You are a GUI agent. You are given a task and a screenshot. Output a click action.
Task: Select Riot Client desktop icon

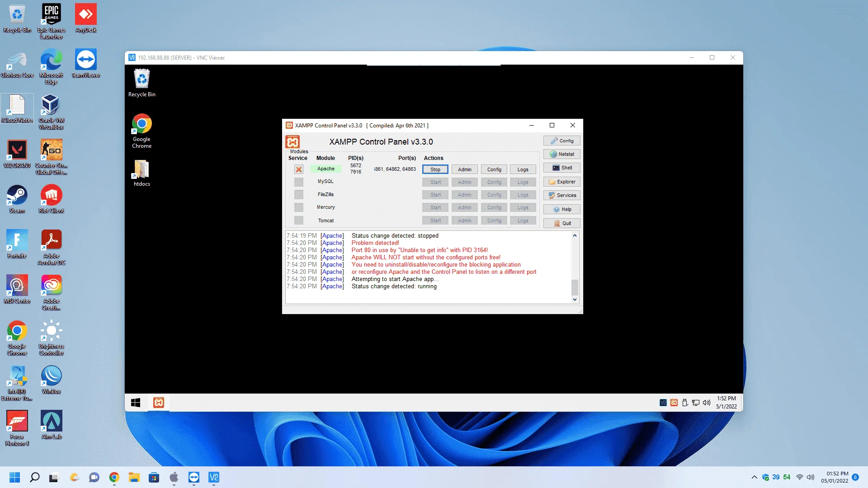[51, 199]
